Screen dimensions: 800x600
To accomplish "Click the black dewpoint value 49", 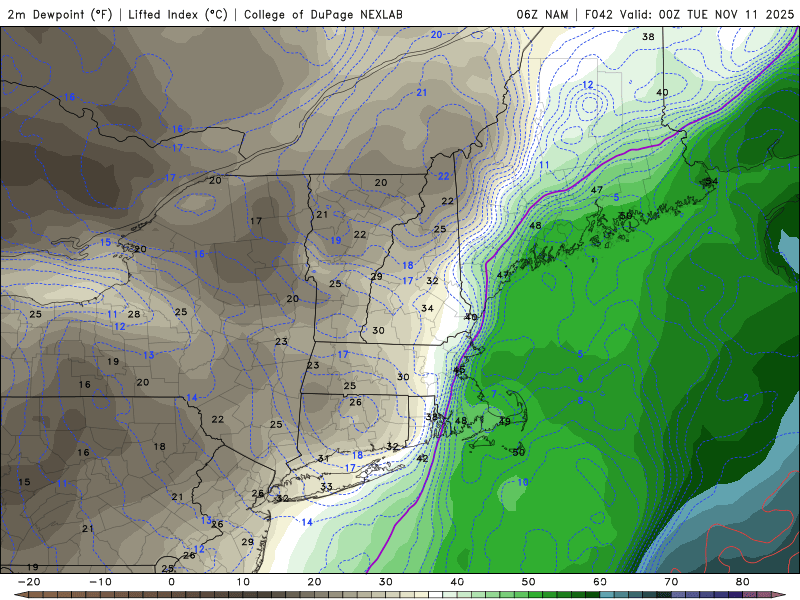I will click(505, 421).
